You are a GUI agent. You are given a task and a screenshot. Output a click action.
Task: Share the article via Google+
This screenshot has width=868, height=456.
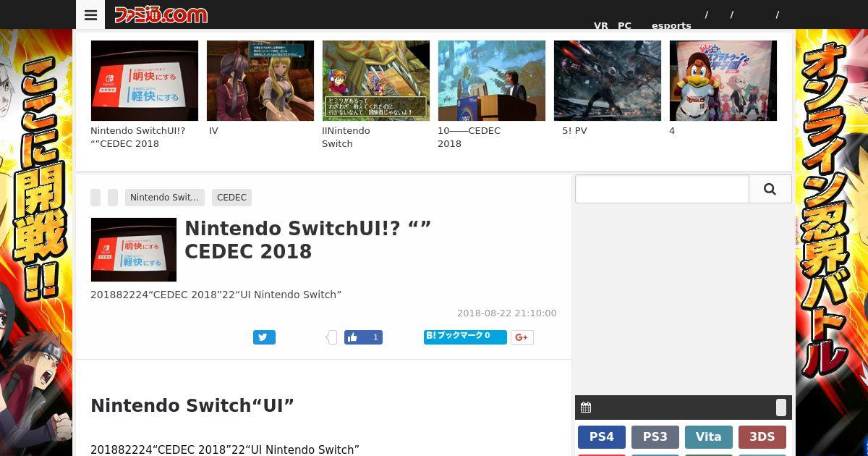tap(522, 337)
